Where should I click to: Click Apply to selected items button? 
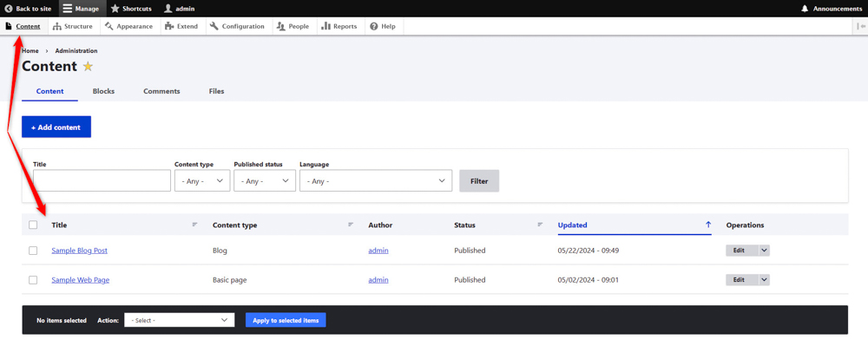pos(286,320)
